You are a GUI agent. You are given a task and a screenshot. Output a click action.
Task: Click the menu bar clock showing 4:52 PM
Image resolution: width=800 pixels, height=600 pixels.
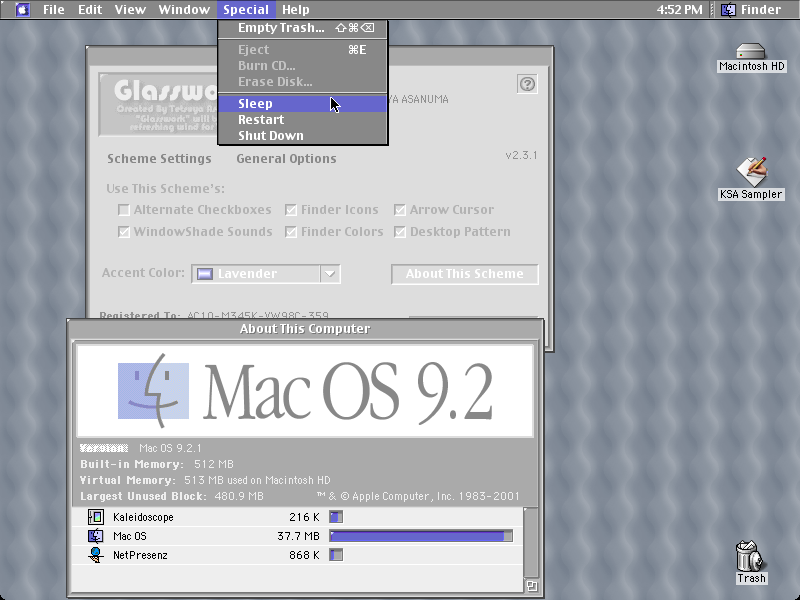[679, 10]
